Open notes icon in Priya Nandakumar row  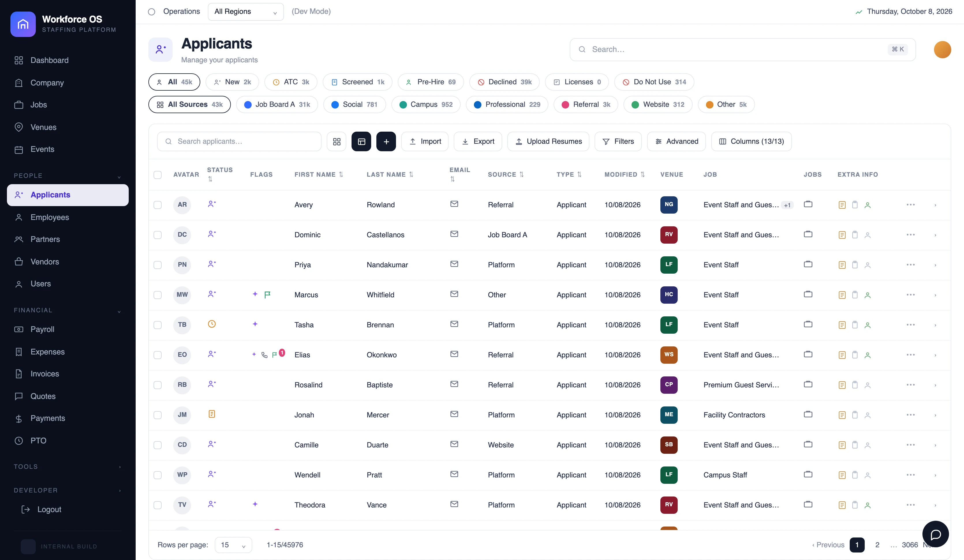coord(842,265)
